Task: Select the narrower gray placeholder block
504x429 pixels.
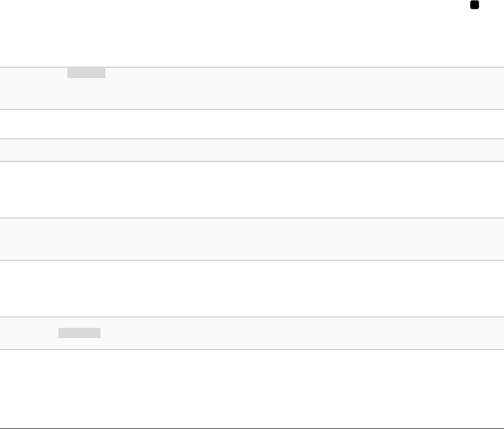Action: pyautogui.click(x=87, y=73)
